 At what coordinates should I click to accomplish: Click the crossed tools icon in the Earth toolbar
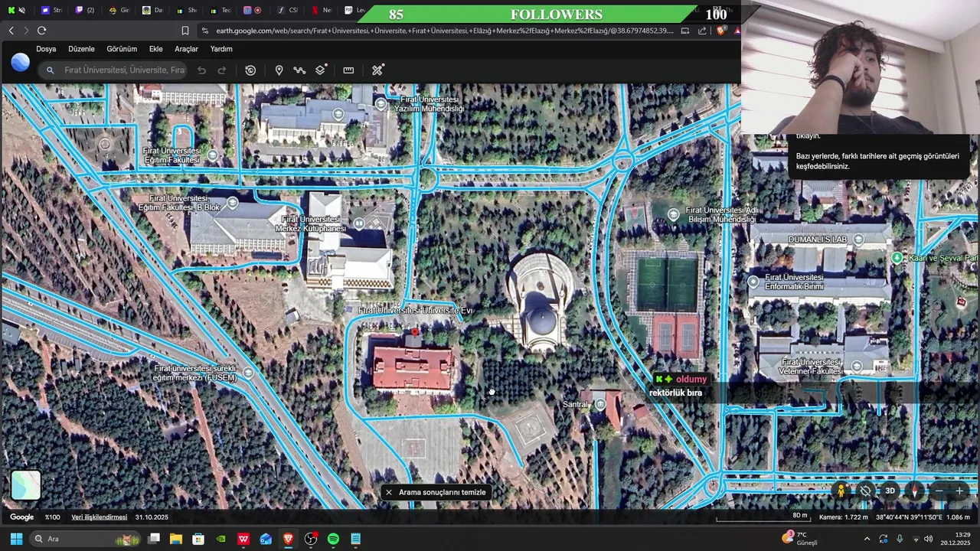coord(377,70)
